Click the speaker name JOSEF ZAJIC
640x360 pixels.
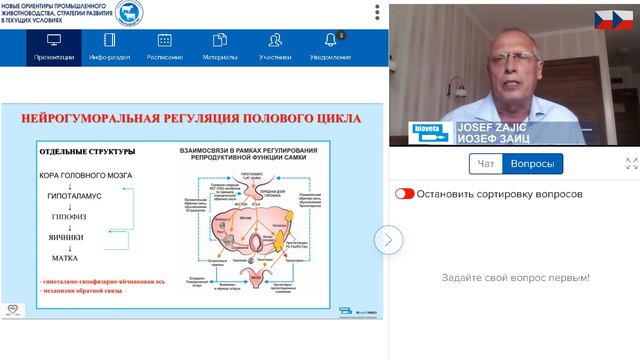point(492,127)
